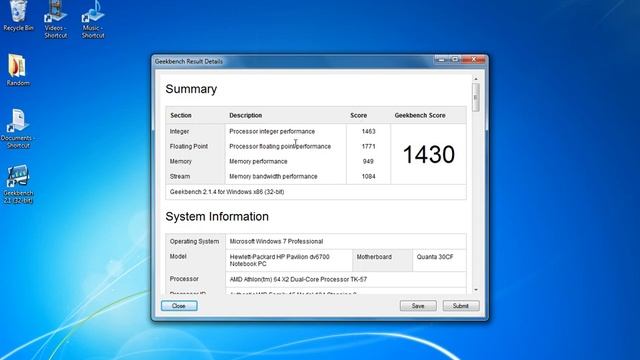Click the 'Quanta 30CF' motherboard value

tap(435, 257)
